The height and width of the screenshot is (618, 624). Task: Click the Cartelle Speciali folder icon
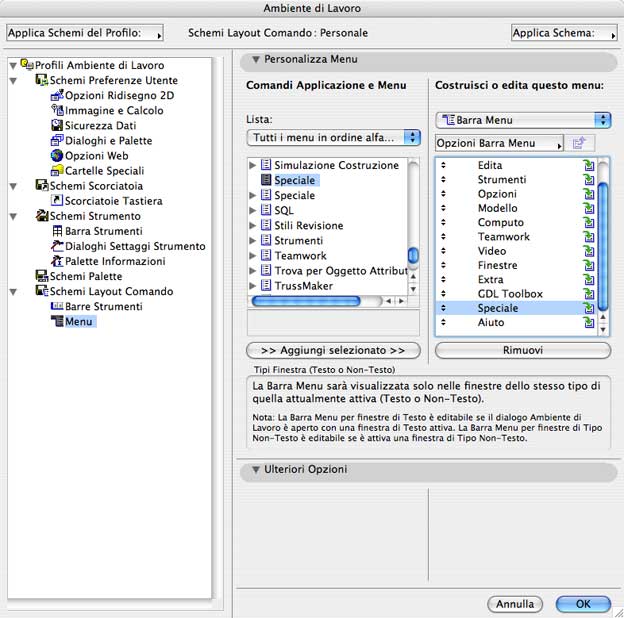pyautogui.click(x=57, y=171)
